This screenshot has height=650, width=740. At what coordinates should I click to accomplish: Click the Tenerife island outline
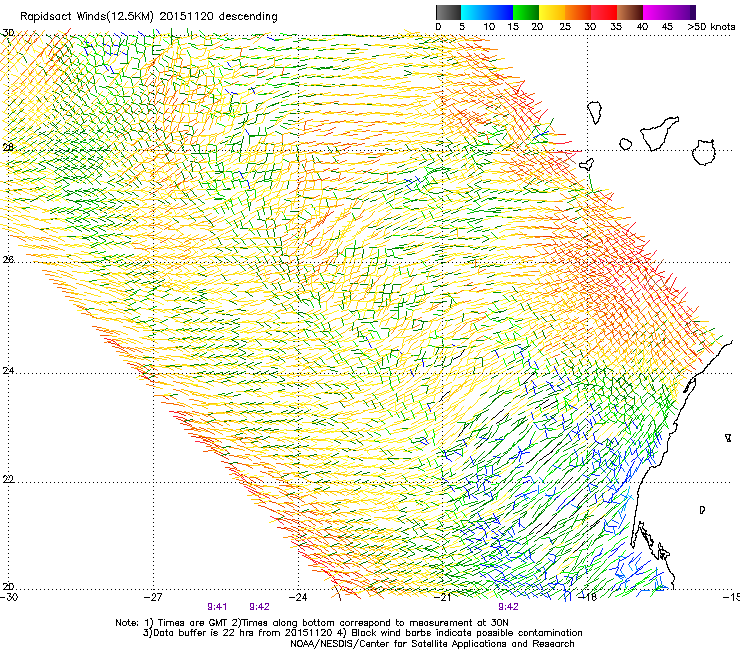[659, 133]
